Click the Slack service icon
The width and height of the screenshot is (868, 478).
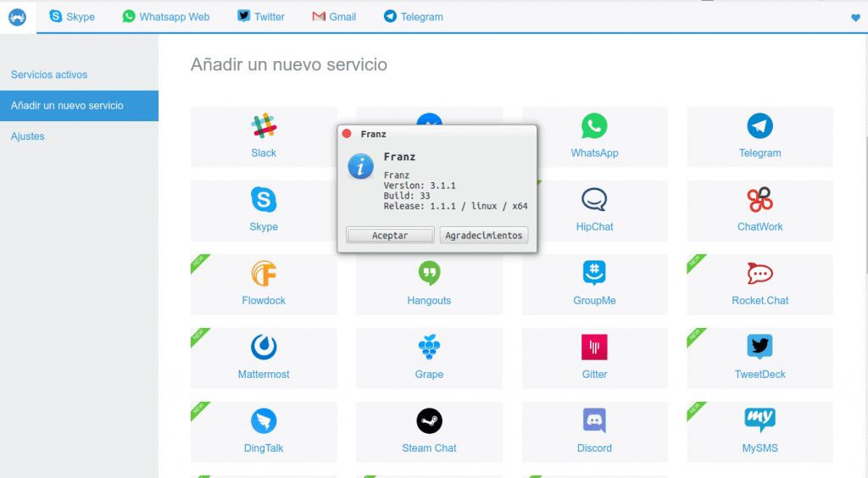point(264,127)
